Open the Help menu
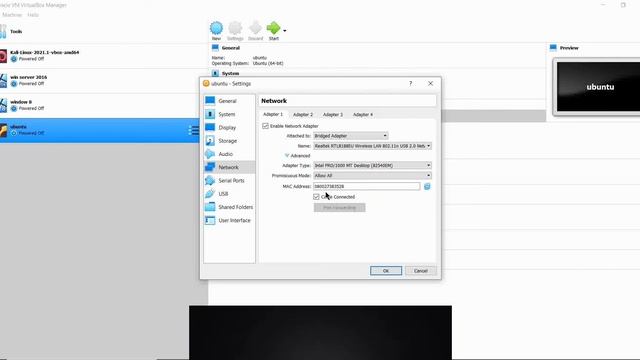640x360 pixels. 33,15
